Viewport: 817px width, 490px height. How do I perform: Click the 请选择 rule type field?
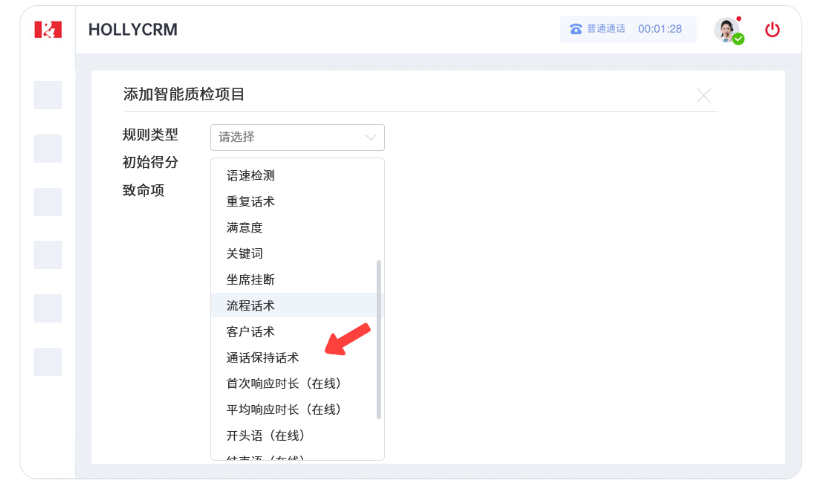(x=285, y=137)
